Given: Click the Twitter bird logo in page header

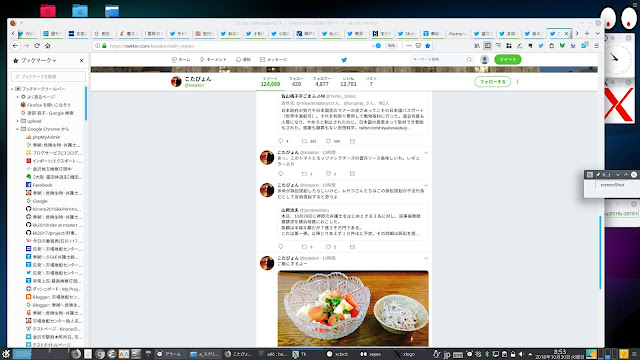Looking at the screenshot, I should [344, 60].
